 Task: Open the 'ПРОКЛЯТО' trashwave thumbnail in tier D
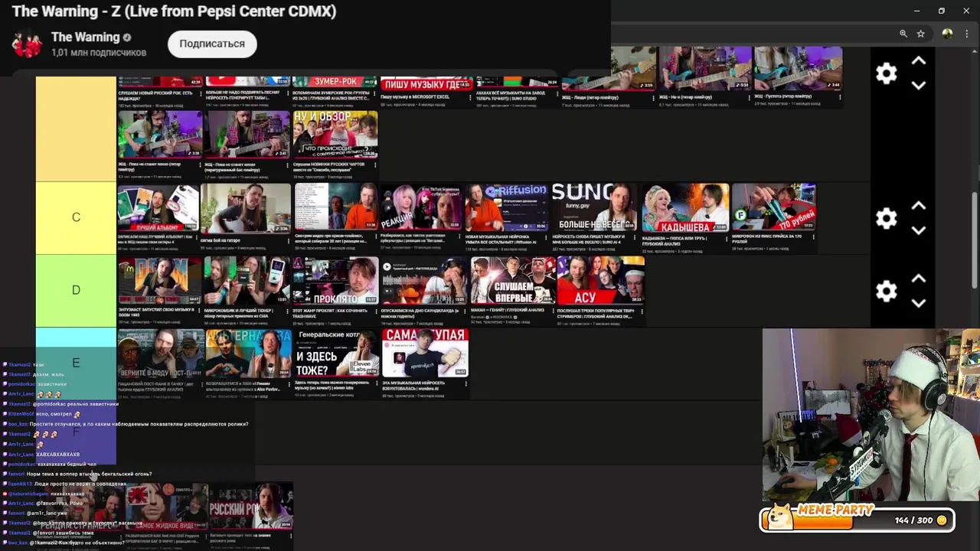point(335,280)
